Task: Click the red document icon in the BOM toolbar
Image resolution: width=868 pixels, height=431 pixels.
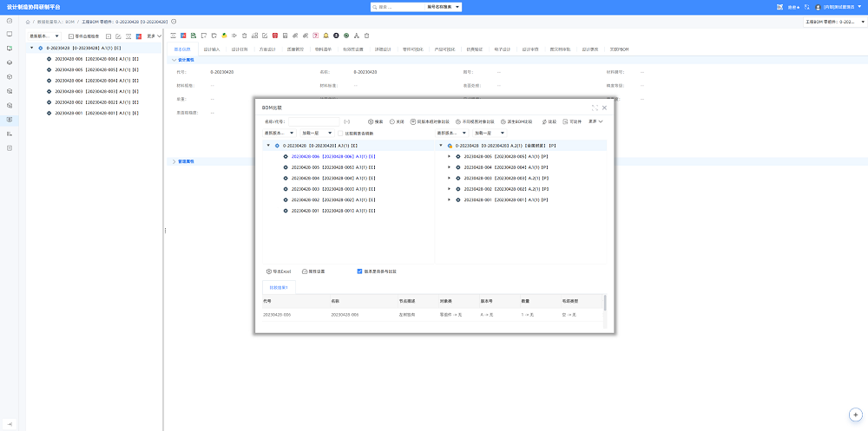Action: point(275,36)
